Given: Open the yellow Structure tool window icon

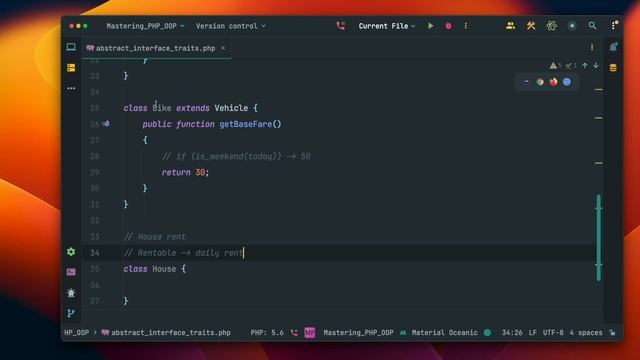Looking at the screenshot, I should pyautogui.click(x=71, y=68).
